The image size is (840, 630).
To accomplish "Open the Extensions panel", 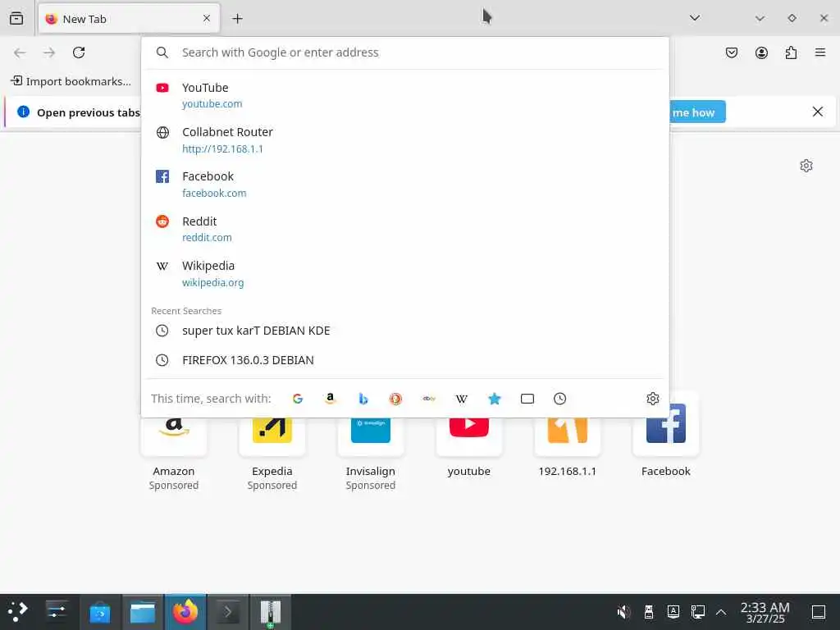I will (791, 52).
